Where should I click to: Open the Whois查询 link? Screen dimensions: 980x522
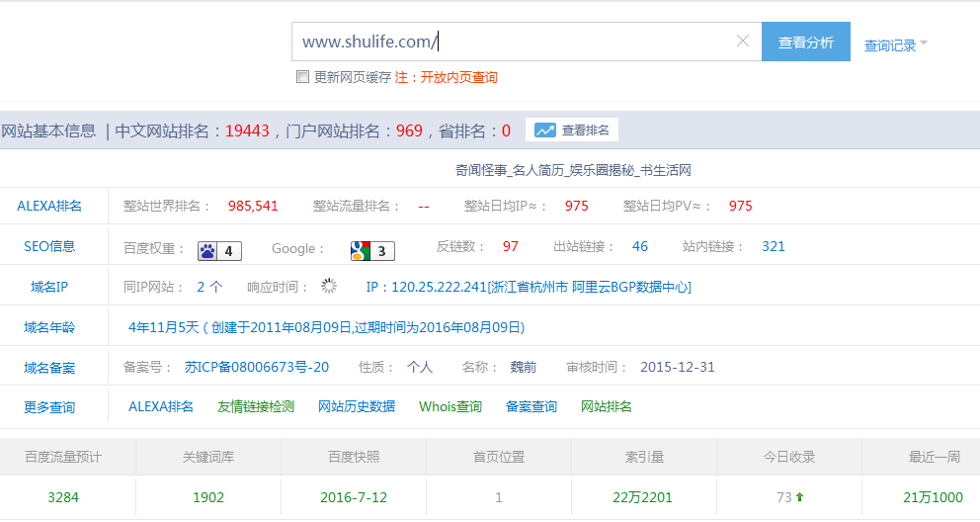pos(450,406)
